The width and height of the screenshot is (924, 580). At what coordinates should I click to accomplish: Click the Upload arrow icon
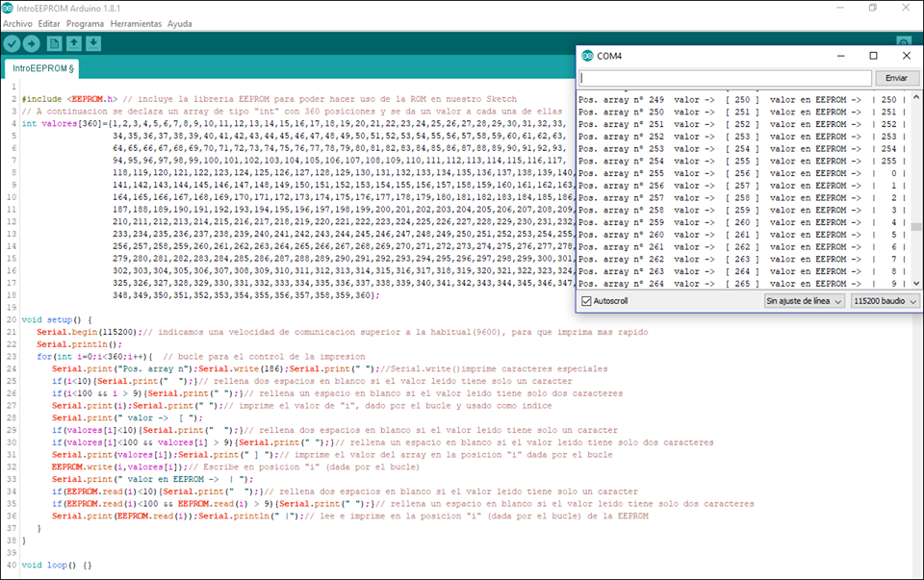click(32, 43)
